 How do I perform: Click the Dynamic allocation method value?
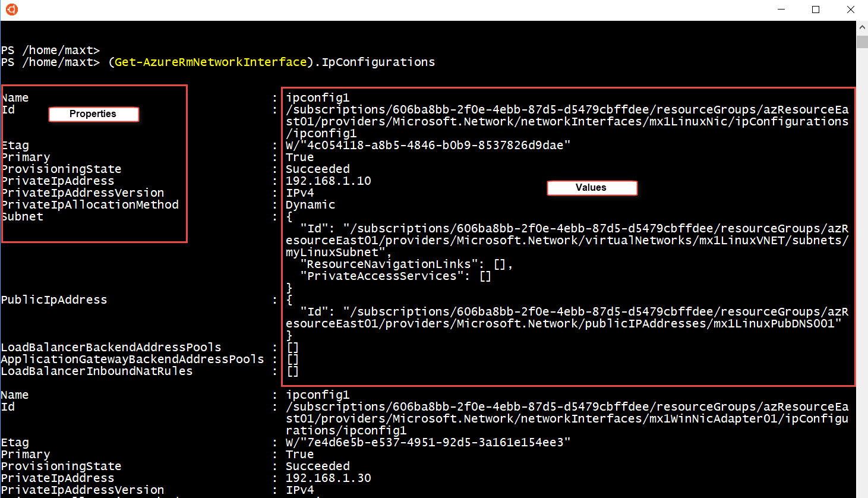[x=311, y=205]
